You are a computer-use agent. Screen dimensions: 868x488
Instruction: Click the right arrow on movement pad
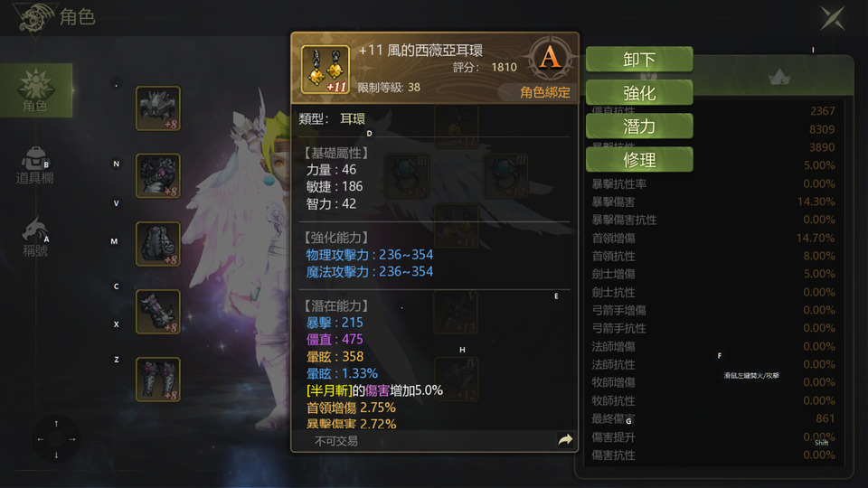[x=72, y=439]
